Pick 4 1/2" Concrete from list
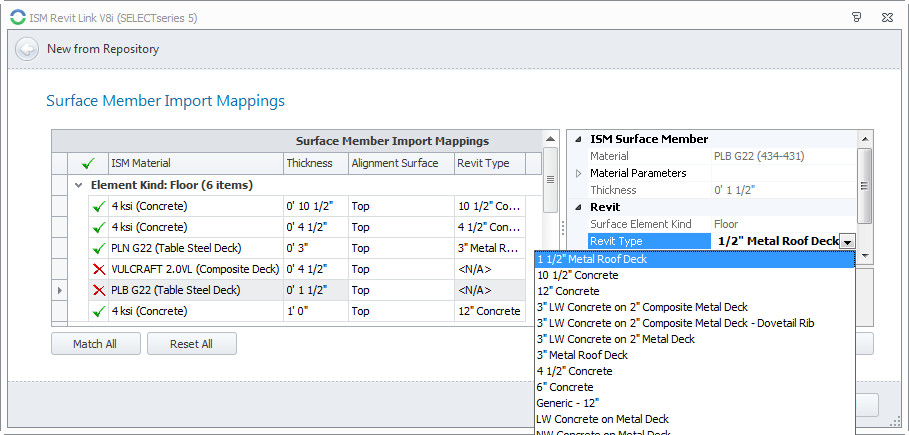The image size is (909, 435). tap(695, 371)
